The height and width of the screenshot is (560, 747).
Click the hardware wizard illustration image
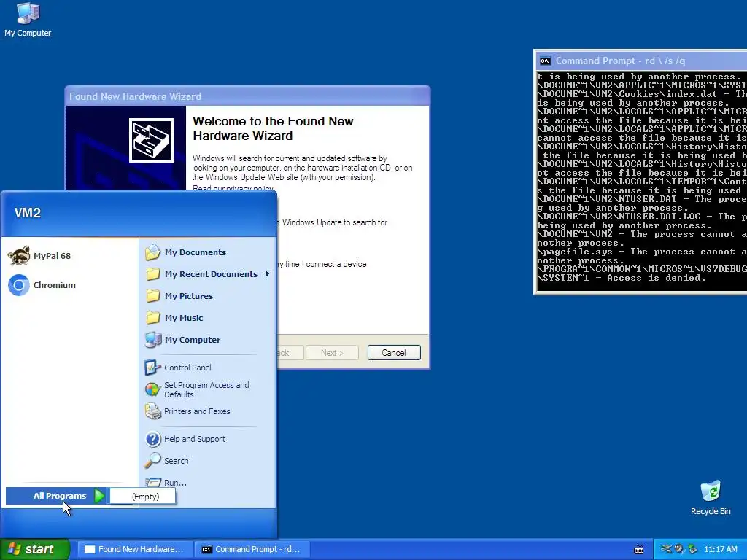(x=151, y=141)
